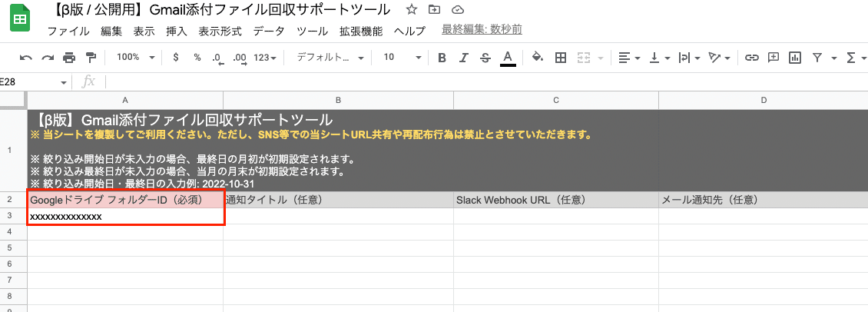The width and height of the screenshot is (868, 312).
Task: Create a filter
Action: pos(817,57)
